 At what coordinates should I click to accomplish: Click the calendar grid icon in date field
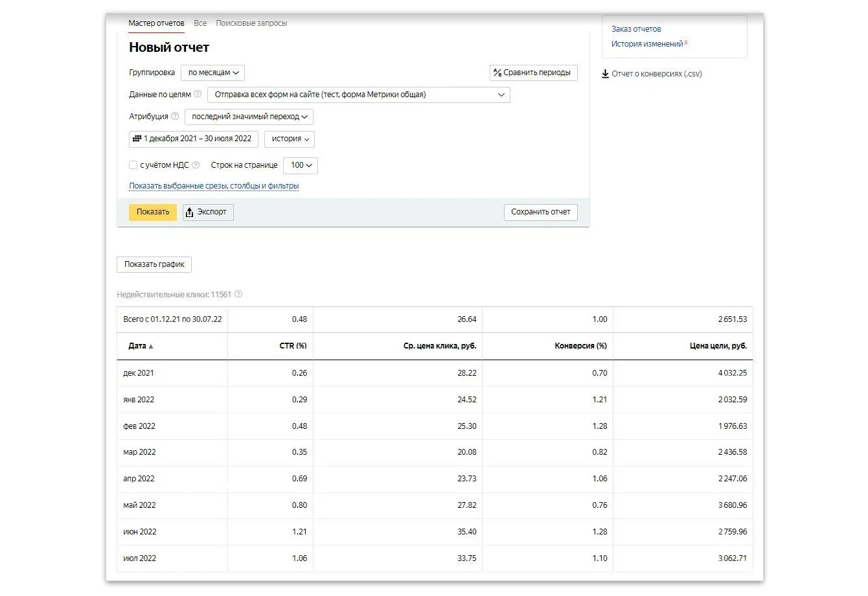click(x=137, y=139)
